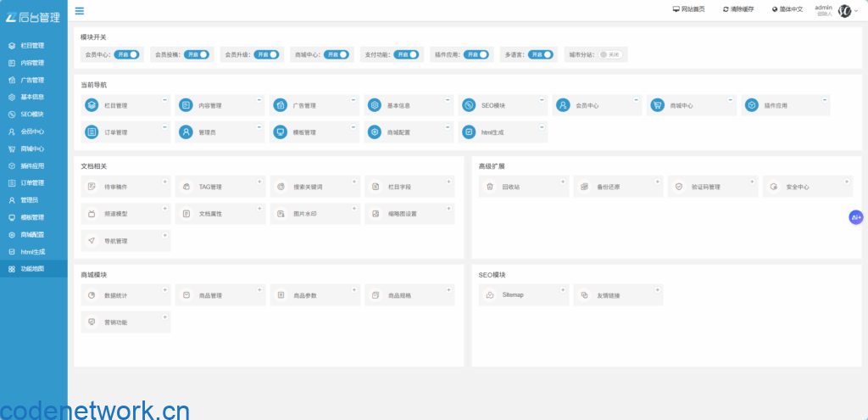This screenshot has width=868, height=420.
Task: Open 栏目管理 in the left sidebar
Action: [34, 46]
